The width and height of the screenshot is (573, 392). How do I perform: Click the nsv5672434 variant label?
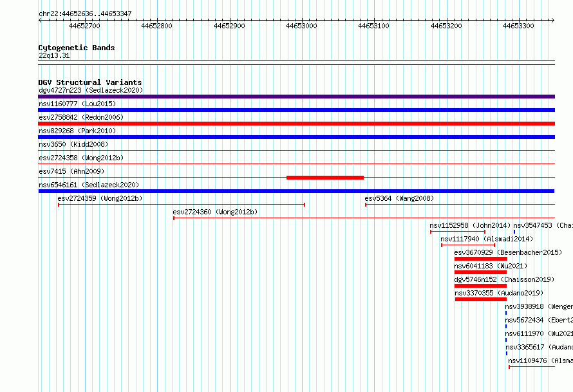tap(539, 320)
